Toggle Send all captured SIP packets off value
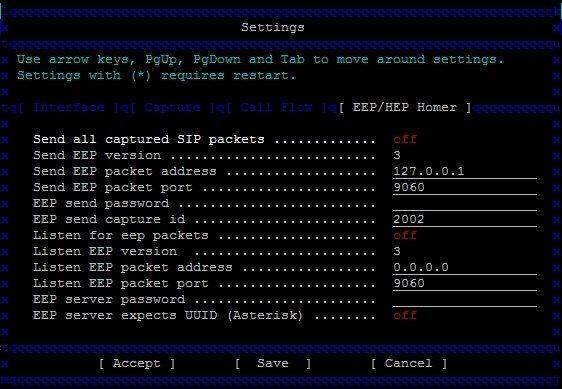This screenshot has height=389, width=562. [405, 139]
